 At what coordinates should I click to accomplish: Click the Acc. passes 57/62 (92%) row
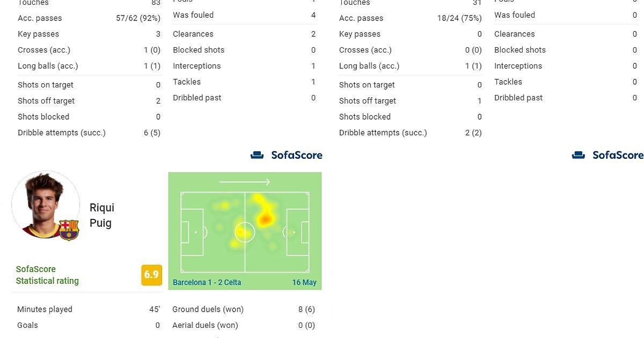coord(89,18)
